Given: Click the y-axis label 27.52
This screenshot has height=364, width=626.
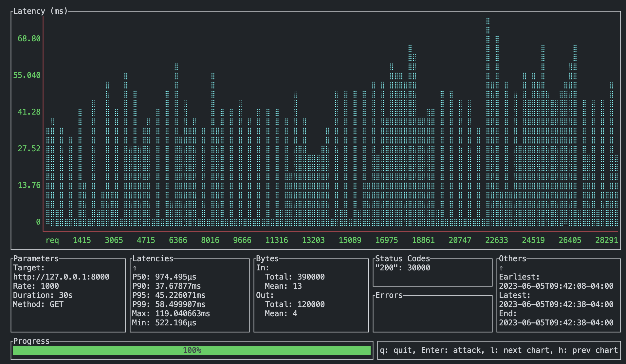Looking at the screenshot, I should 29,149.
